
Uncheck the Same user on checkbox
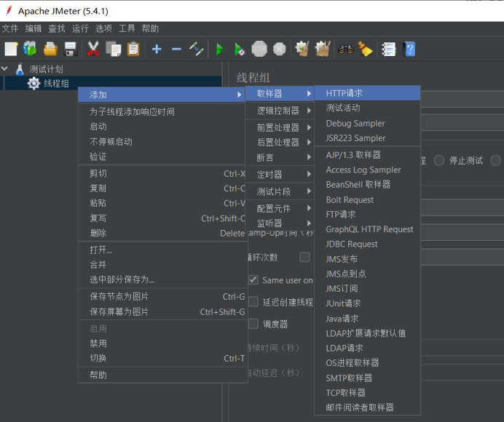coord(253,279)
